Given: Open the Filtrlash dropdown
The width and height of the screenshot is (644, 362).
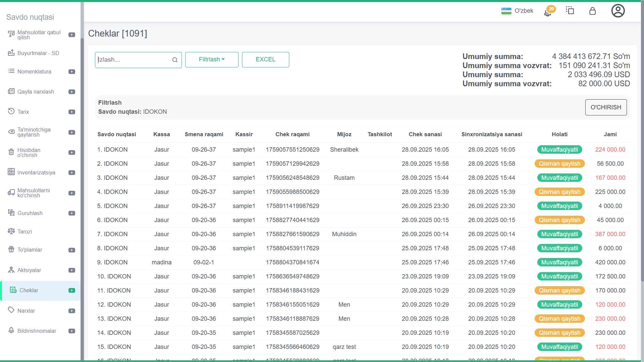Looking at the screenshot, I should (x=211, y=60).
